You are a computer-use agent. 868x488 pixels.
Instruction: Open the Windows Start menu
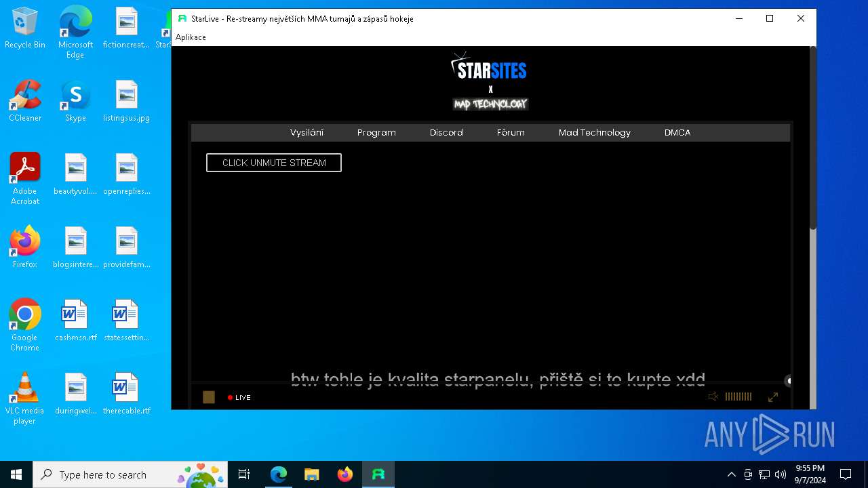coord(16,474)
